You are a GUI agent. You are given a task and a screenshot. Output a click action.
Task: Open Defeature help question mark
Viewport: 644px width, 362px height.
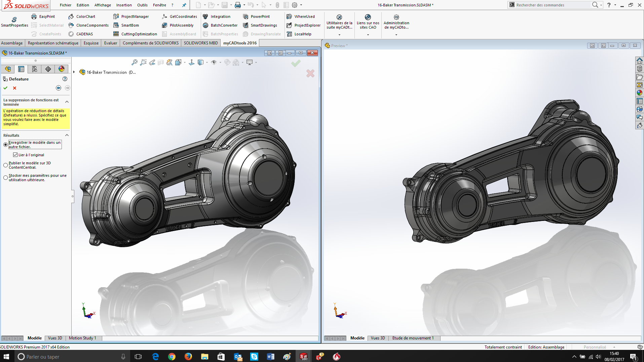click(65, 79)
